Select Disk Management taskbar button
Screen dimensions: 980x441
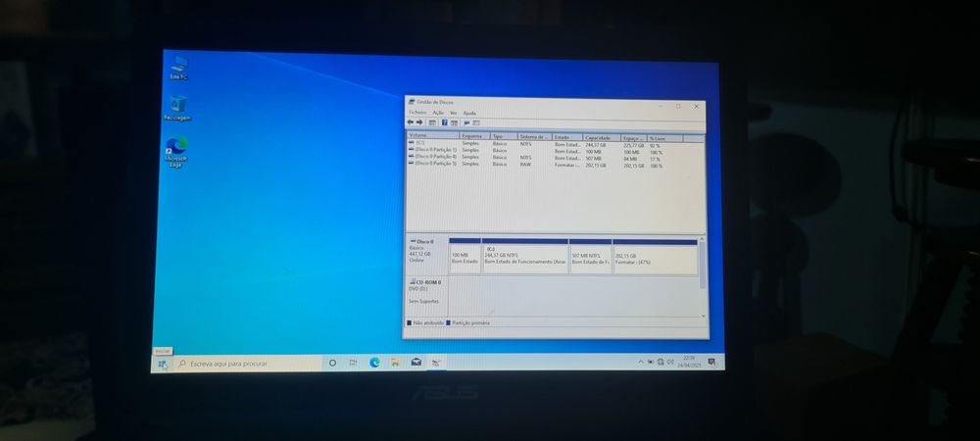437,363
